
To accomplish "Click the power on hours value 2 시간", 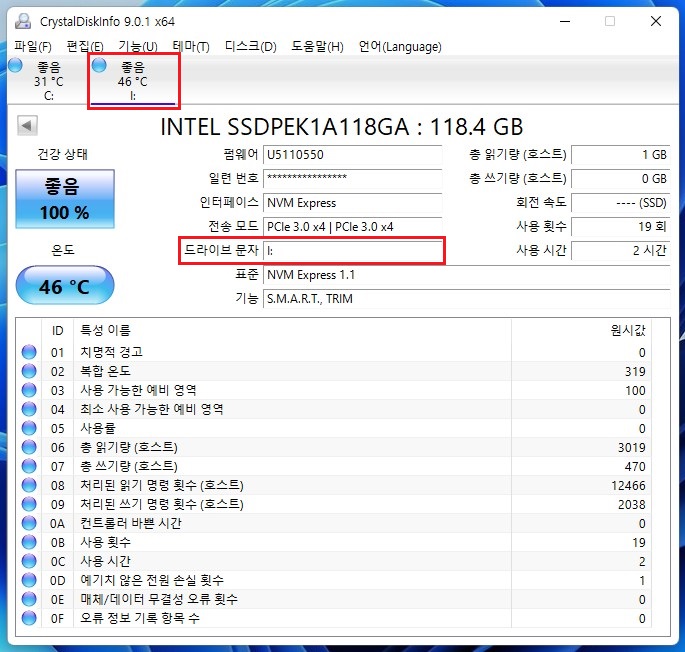I will click(x=621, y=251).
